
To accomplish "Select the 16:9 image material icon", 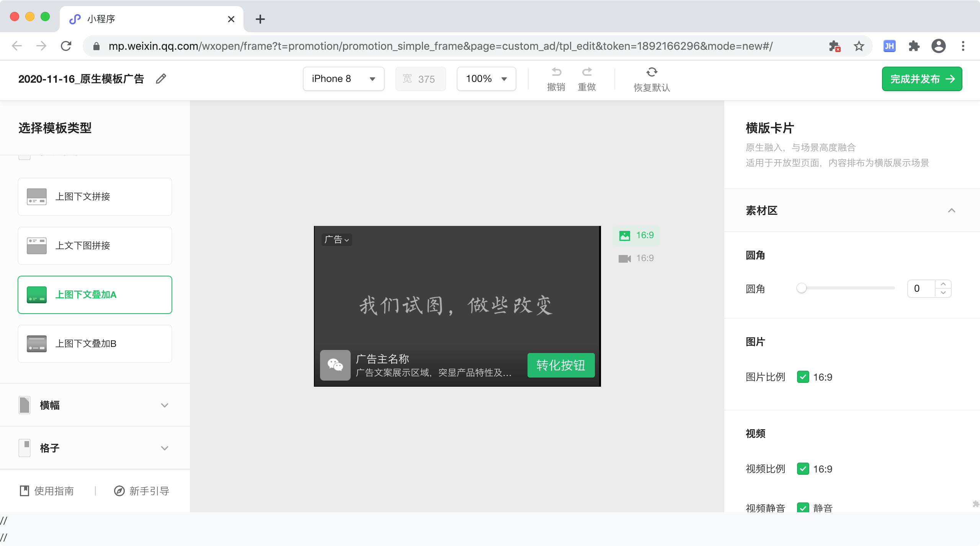I will pyautogui.click(x=625, y=235).
